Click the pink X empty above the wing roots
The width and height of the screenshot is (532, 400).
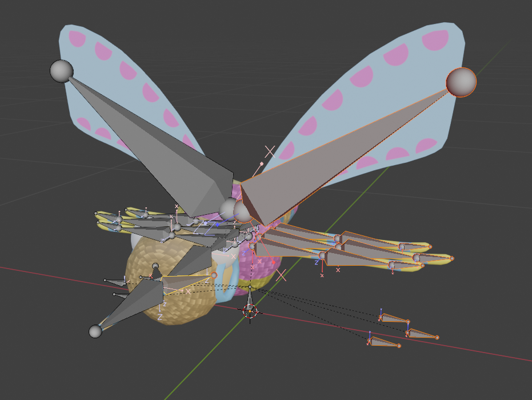coord(270,151)
